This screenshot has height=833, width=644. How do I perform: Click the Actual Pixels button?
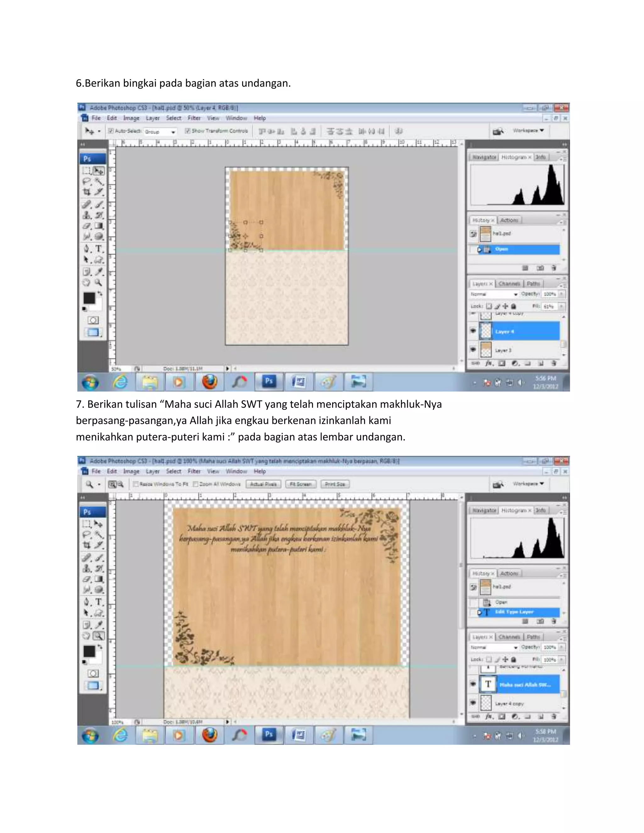pos(263,484)
